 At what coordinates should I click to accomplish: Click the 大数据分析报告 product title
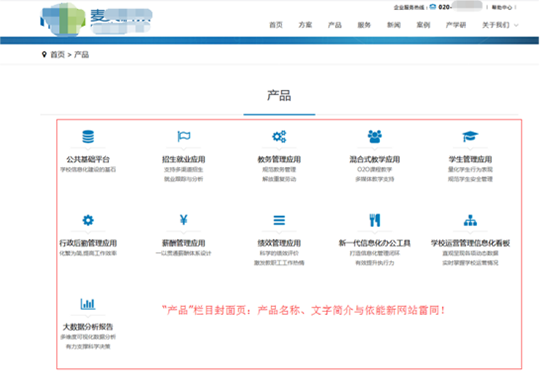click(88, 327)
